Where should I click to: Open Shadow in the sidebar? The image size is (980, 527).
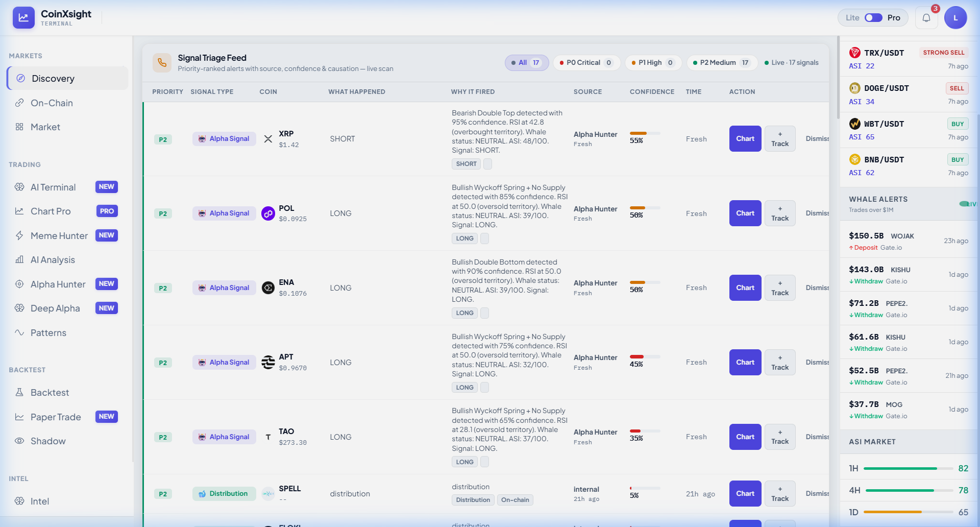click(x=67, y=441)
